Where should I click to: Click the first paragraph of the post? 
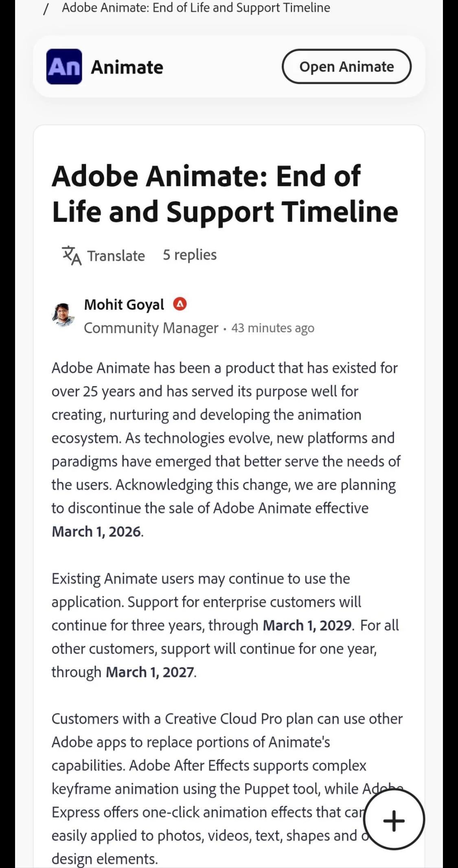coord(224,447)
